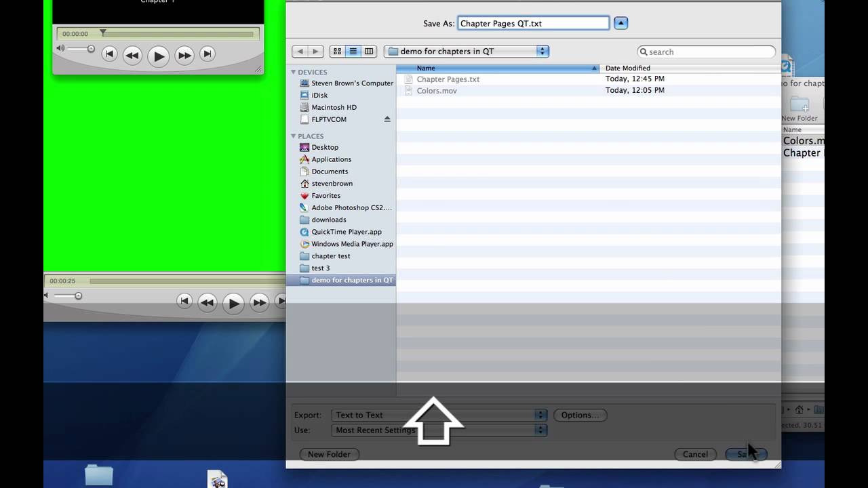
Task: Open the folder icon on the desktop bottom-left
Action: 99,476
